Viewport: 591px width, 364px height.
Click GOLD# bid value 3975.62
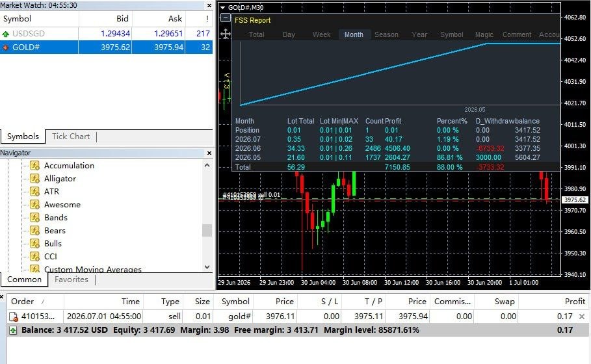[115, 47]
